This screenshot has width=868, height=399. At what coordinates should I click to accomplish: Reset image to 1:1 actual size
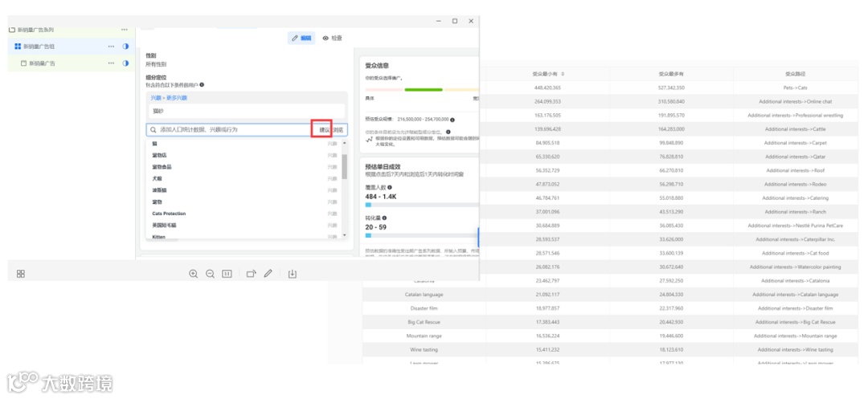227,274
